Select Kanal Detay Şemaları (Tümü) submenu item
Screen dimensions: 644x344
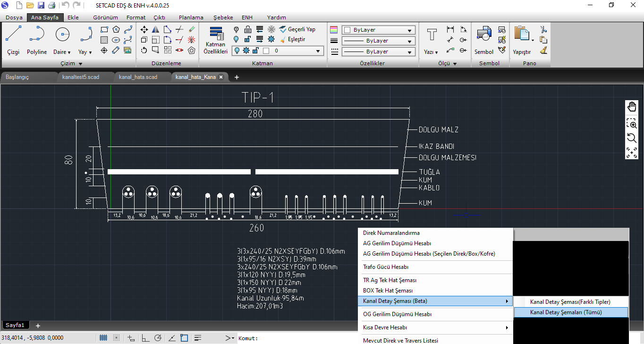coord(566,312)
